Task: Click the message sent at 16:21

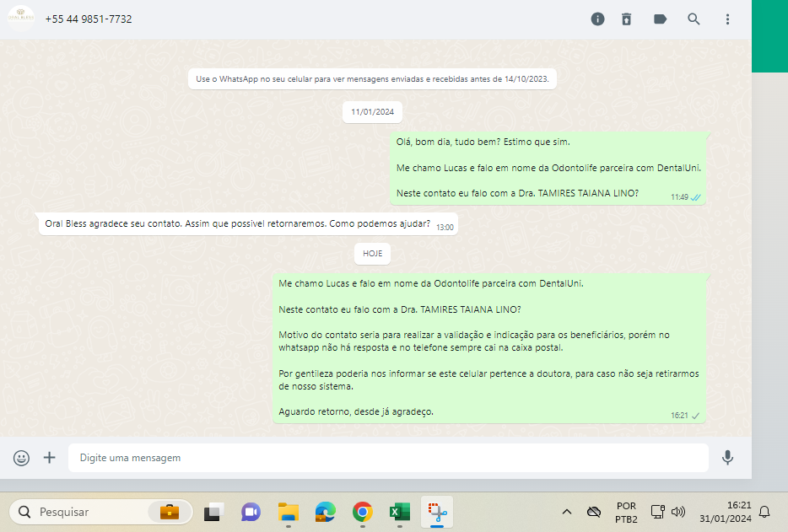Action: pyautogui.click(x=489, y=348)
